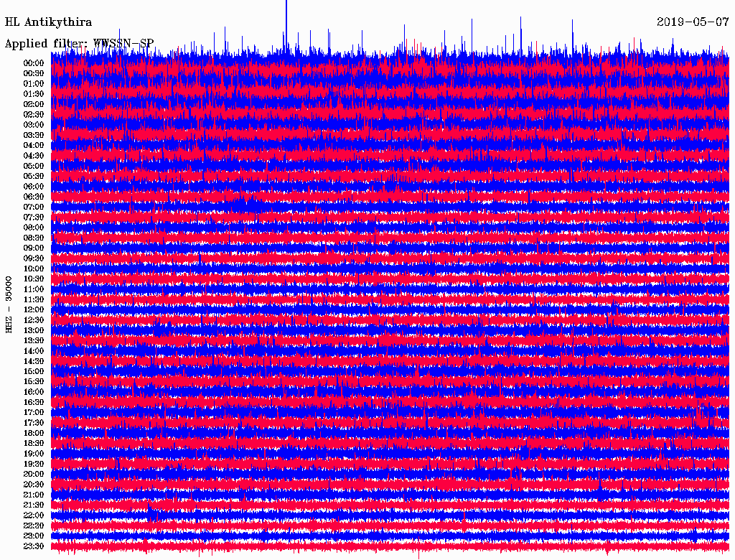Select the 20:30 time label
735x560 pixels.
click(33, 485)
